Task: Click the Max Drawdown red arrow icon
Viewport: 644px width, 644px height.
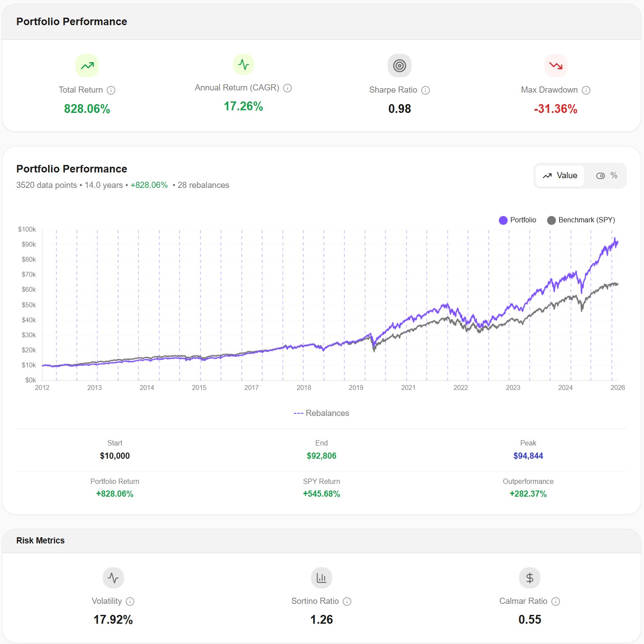Action: pos(556,65)
